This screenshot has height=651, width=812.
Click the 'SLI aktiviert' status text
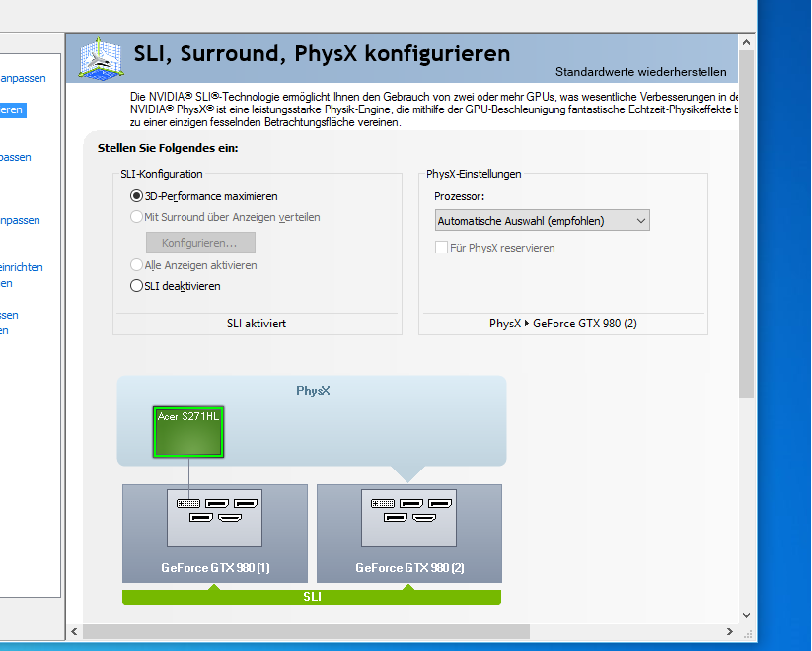[x=257, y=324]
